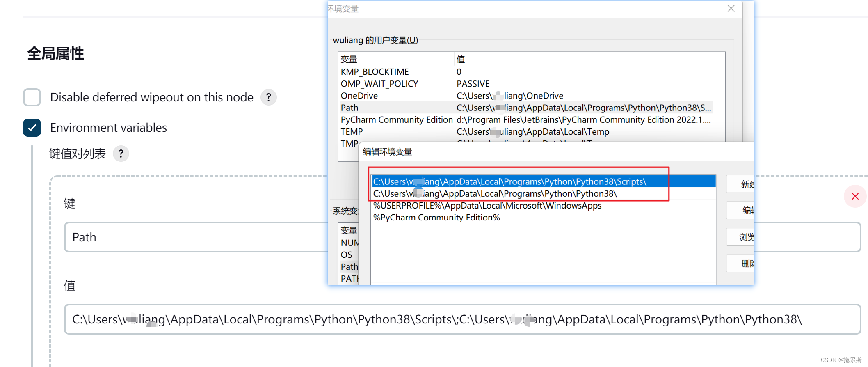Select the %USERPROFILE% WindowsApps entry
Screen dimensions: 868x367
point(544,206)
